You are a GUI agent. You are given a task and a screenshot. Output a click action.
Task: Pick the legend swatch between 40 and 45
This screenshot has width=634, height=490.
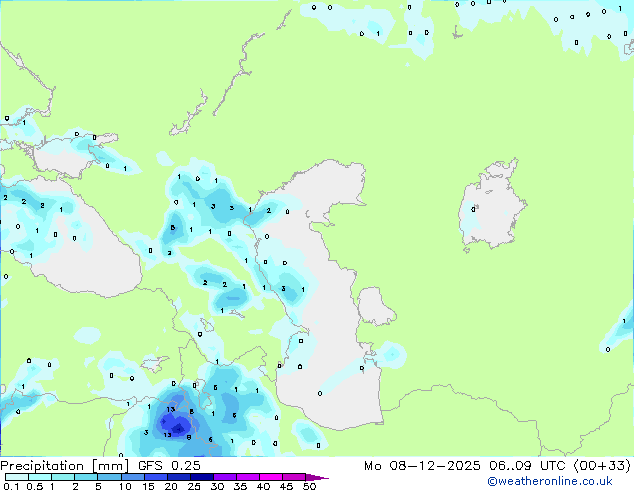click(271, 477)
